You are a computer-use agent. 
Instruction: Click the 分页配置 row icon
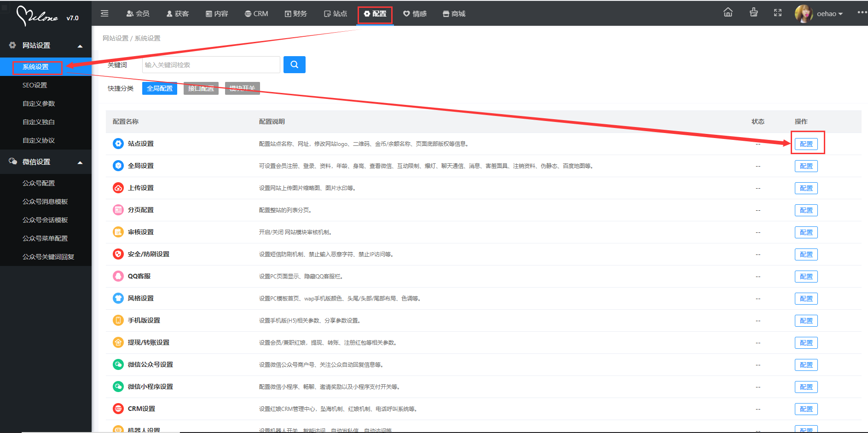[x=118, y=210]
